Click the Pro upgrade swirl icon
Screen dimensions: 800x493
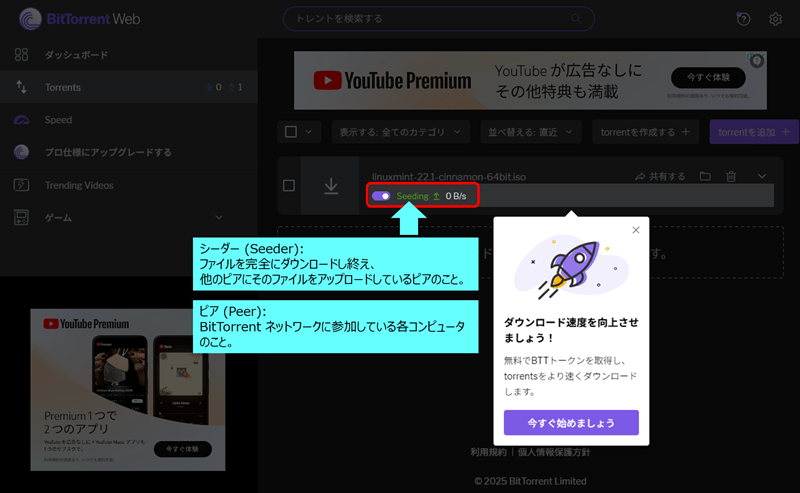point(21,152)
